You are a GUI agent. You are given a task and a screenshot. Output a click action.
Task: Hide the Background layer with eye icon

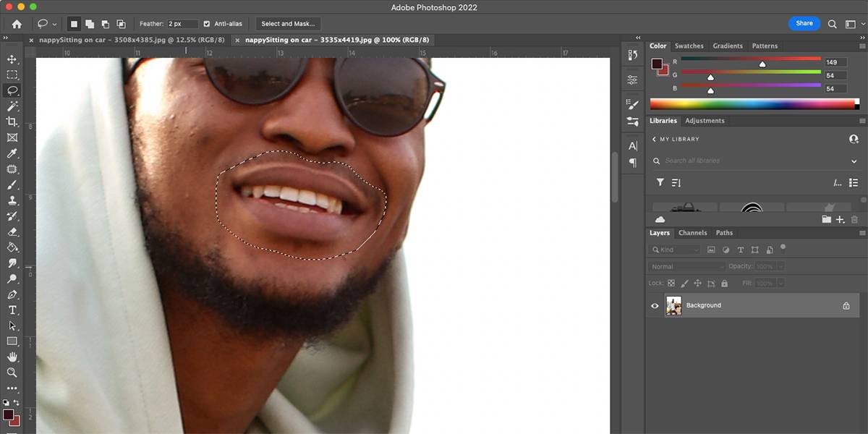(655, 306)
